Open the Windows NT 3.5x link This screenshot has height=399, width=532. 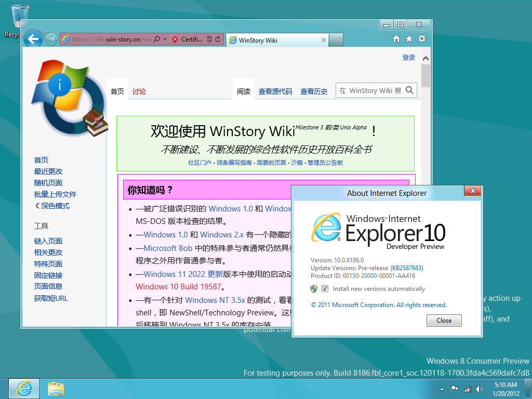click(x=215, y=300)
